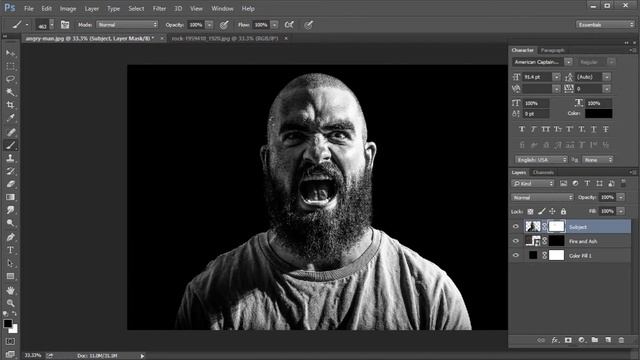Click the text Color swatch in Character
The height and width of the screenshot is (360, 640).
point(598,113)
